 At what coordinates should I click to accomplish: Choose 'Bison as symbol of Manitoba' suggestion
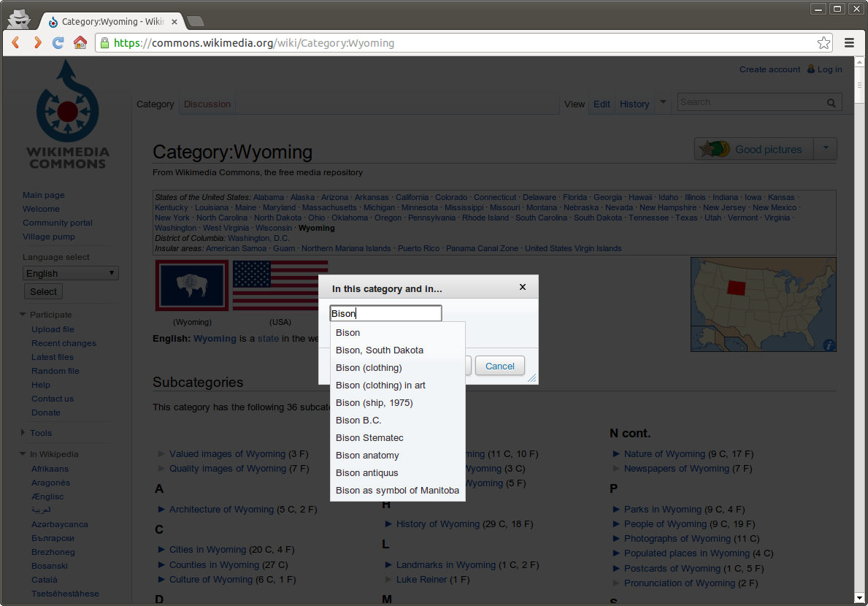[x=397, y=491]
